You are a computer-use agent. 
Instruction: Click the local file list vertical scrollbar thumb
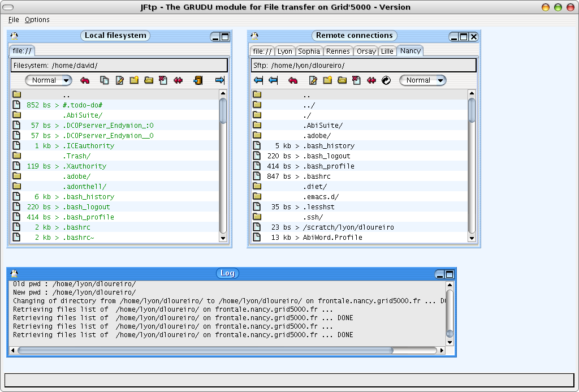(x=223, y=110)
